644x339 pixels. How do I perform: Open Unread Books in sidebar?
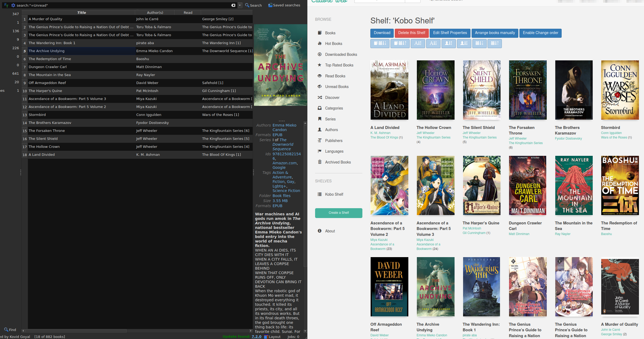337,87
